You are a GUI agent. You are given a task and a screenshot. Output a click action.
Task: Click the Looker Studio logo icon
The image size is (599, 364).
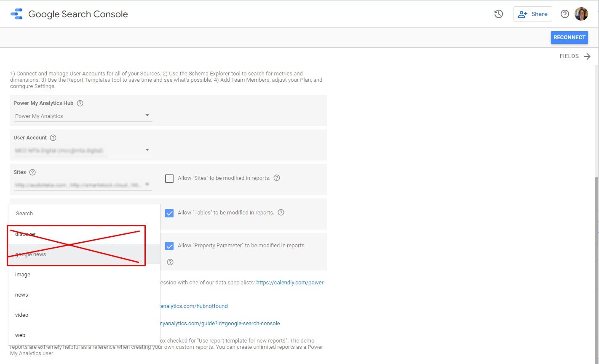pos(17,14)
